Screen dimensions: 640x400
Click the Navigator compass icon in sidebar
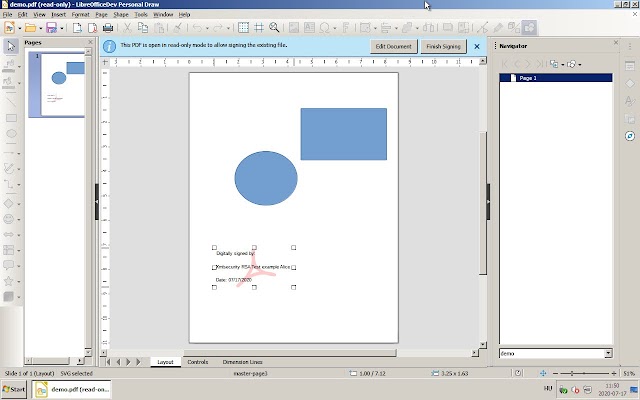pyautogui.click(x=630, y=135)
